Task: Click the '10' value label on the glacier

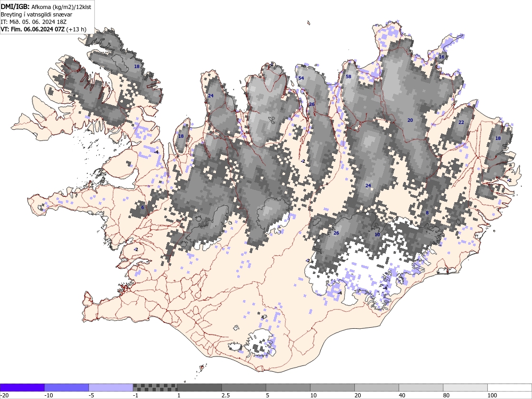Action: click(377, 235)
